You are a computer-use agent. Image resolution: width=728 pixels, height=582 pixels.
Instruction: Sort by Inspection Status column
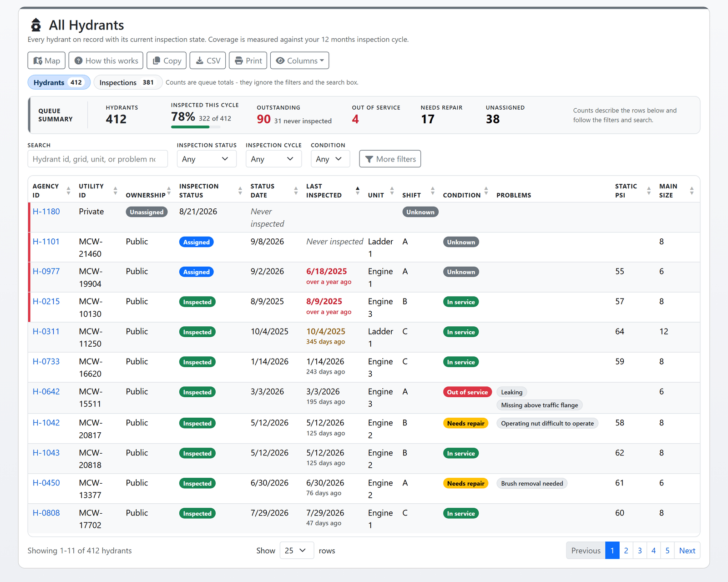[x=210, y=191]
